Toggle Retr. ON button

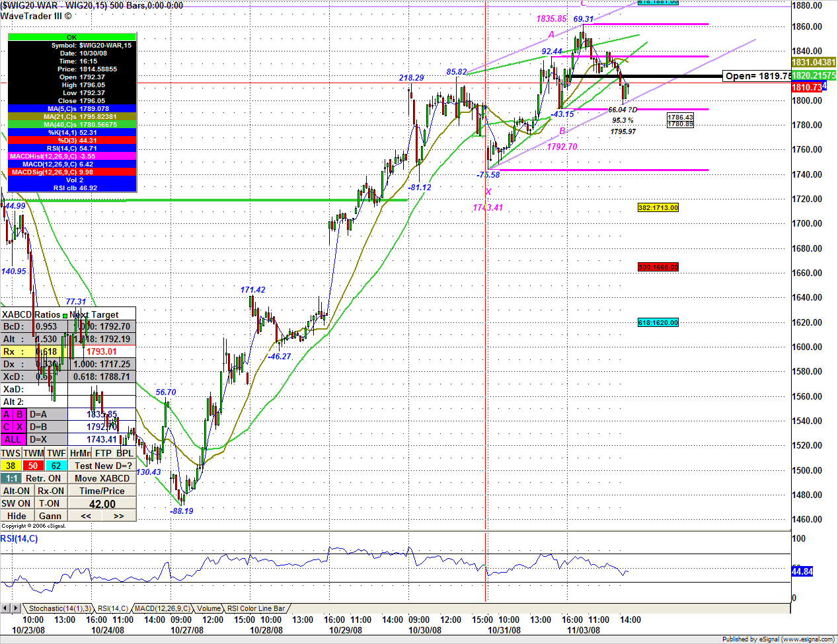44,478
